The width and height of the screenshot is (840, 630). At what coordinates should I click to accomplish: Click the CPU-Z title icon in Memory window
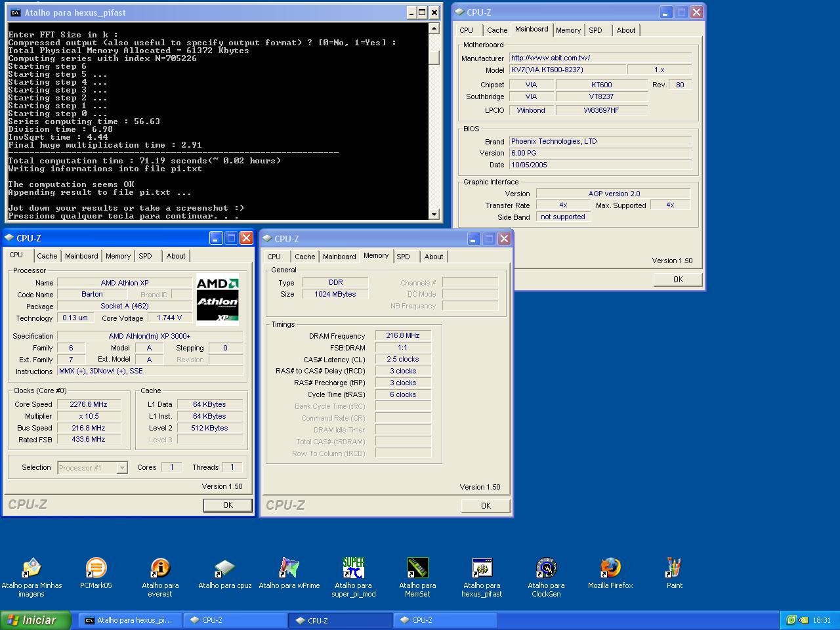(x=267, y=238)
